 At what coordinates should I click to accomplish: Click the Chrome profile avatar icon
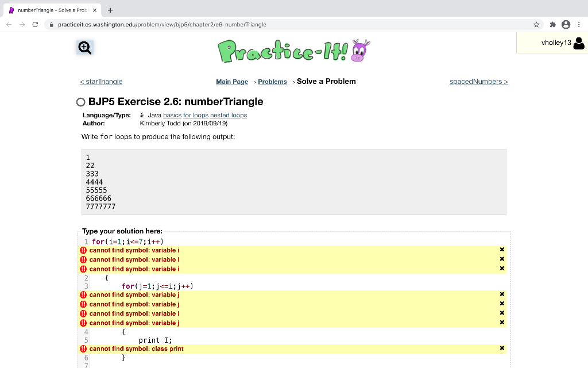coord(567,25)
